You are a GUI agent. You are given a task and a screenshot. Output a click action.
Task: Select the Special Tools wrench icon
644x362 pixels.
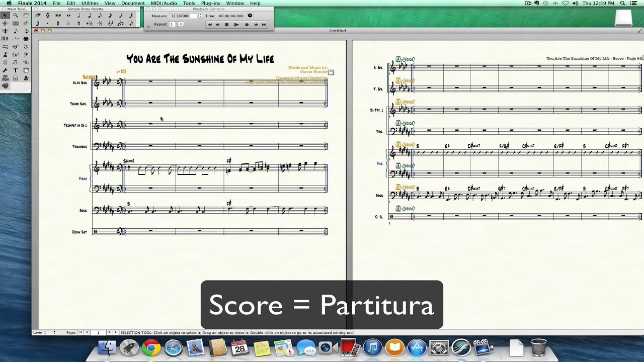[5, 70]
